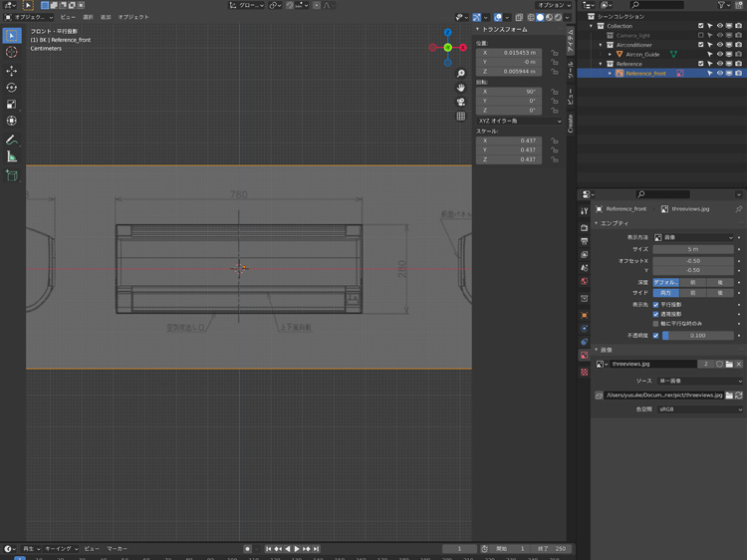Click the viewport zoom magnifier icon
This screenshot has height=560, width=747.
pyautogui.click(x=461, y=74)
